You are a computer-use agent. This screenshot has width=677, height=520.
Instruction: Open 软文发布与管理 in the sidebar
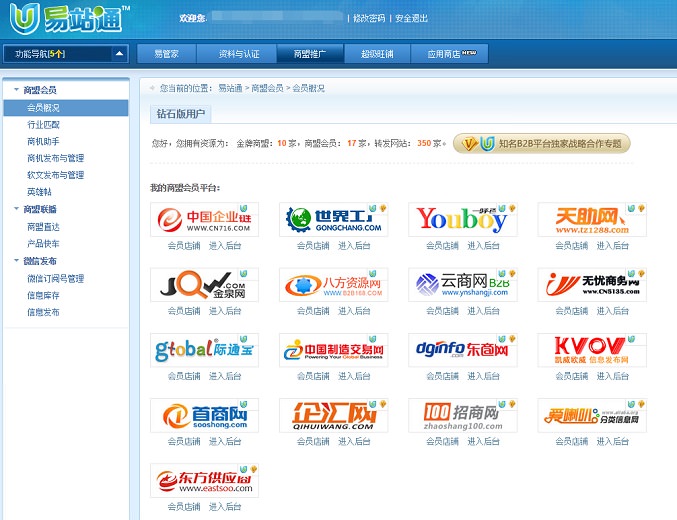[x=55, y=175]
